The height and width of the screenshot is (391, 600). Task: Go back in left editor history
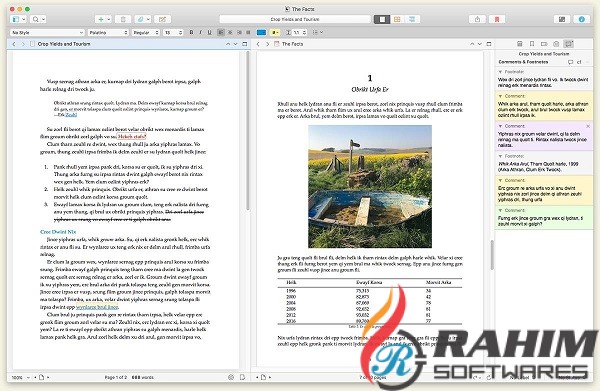14,44
